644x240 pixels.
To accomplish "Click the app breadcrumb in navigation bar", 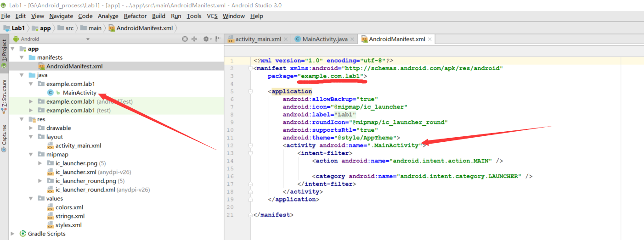I will pyautogui.click(x=42, y=28).
